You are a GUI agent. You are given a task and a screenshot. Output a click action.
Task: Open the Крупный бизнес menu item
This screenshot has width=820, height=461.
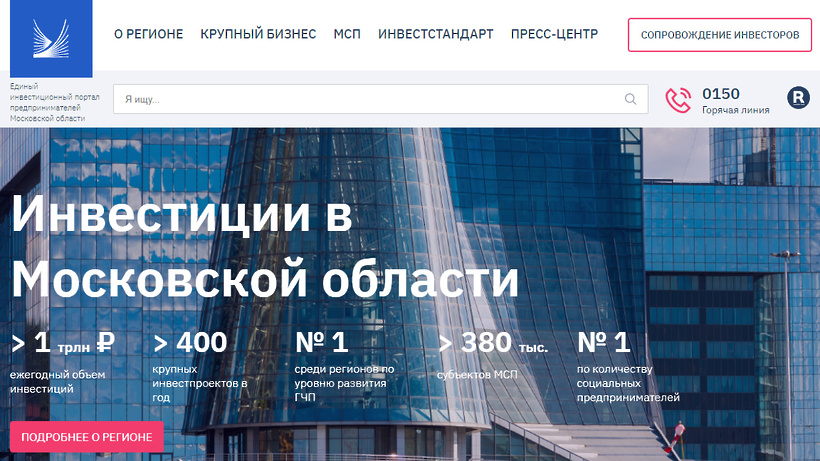[258, 34]
